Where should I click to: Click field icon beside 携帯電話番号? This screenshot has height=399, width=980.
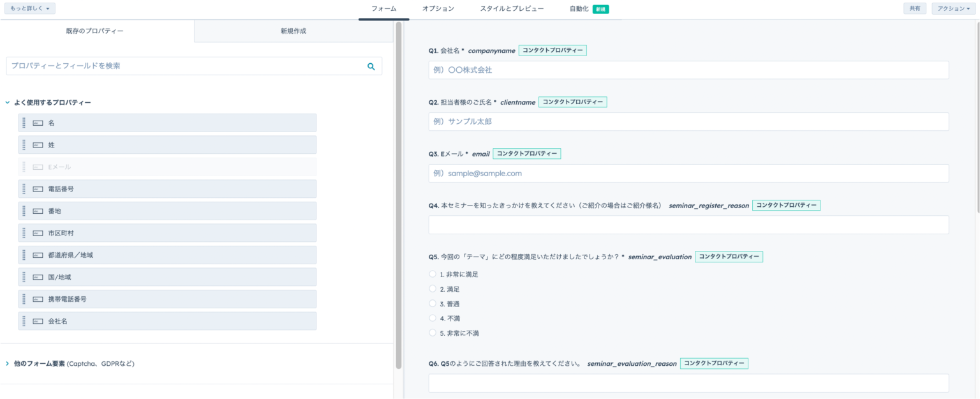click(38, 299)
